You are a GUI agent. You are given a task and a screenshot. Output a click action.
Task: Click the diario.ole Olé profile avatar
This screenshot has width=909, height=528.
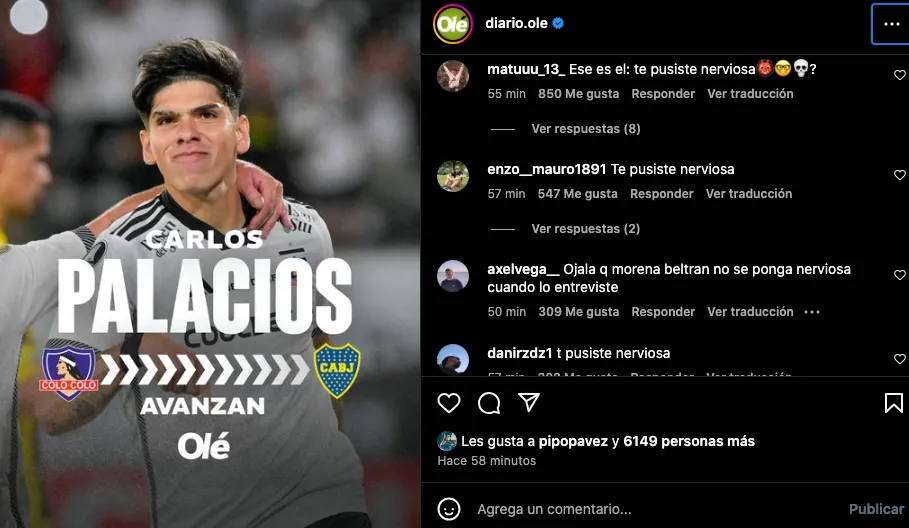click(x=453, y=24)
